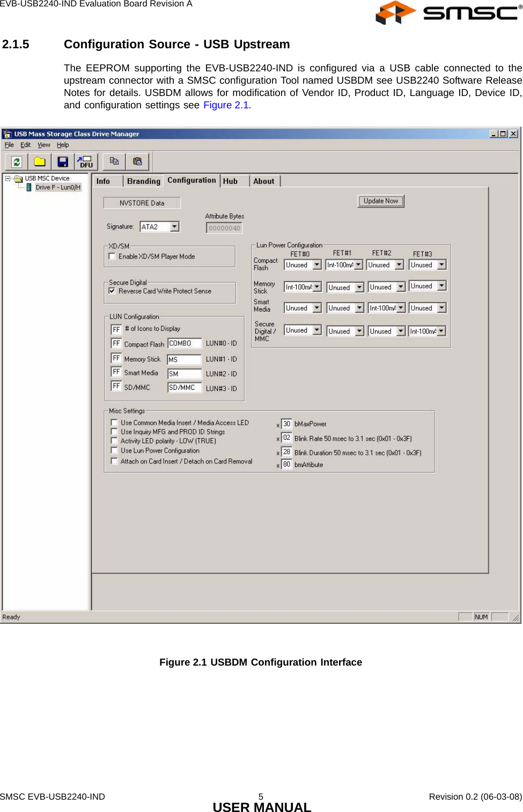
Task: Select the DFU toolbar icon
Action: point(86,161)
